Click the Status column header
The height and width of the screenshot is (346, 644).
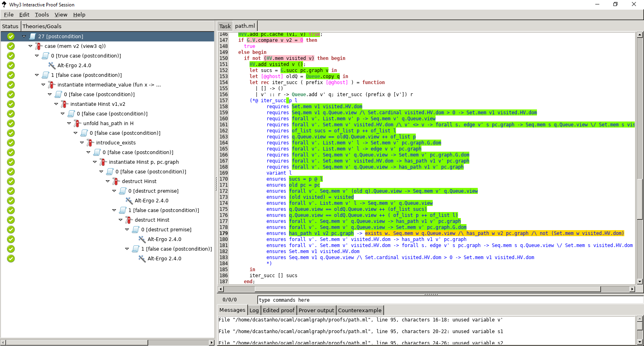[10, 26]
